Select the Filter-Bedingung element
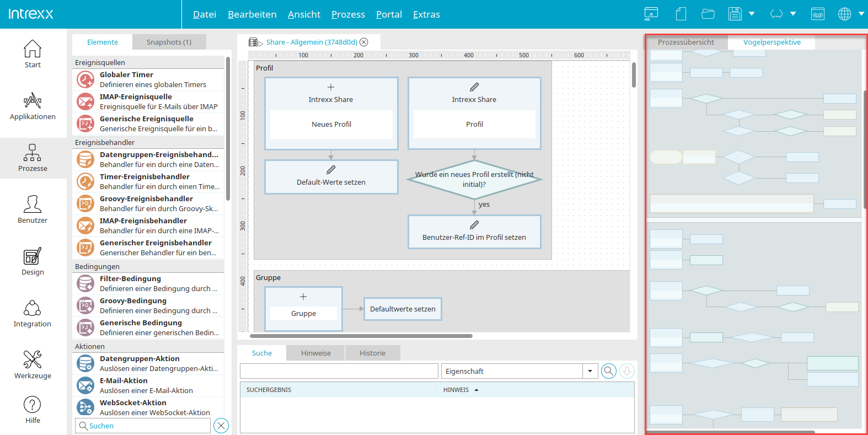 [148, 283]
